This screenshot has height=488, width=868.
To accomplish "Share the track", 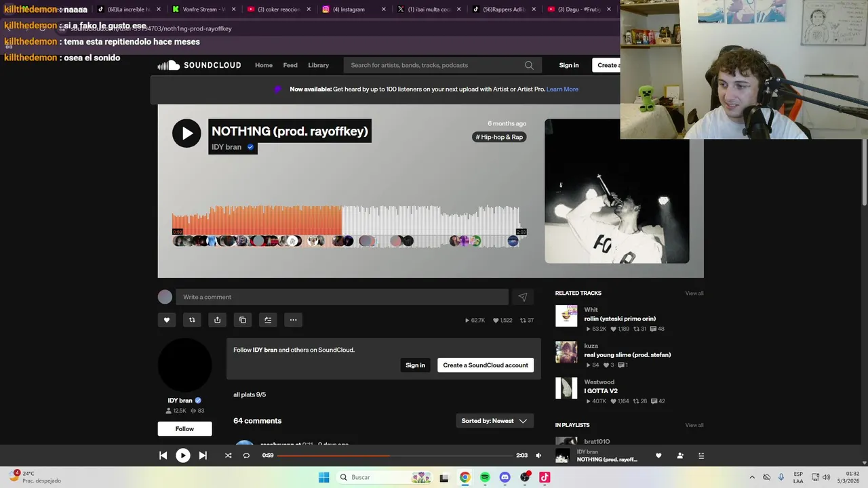I will (217, 320).
